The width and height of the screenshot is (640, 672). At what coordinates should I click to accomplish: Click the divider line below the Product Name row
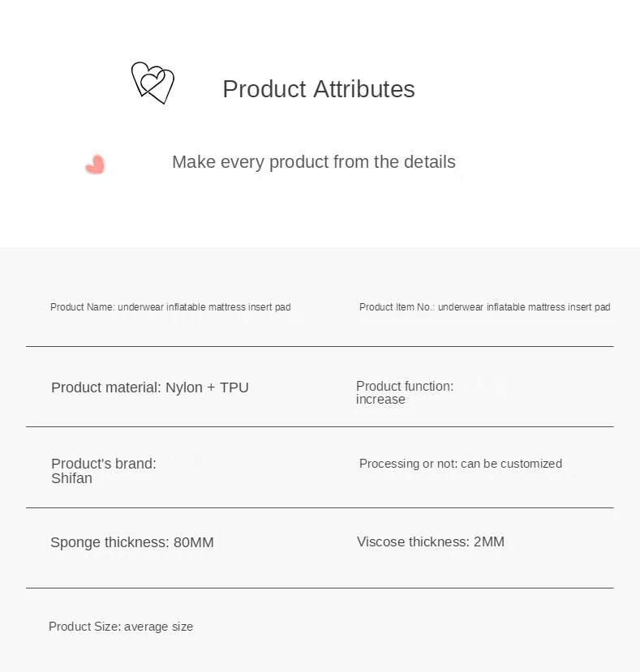320,346
